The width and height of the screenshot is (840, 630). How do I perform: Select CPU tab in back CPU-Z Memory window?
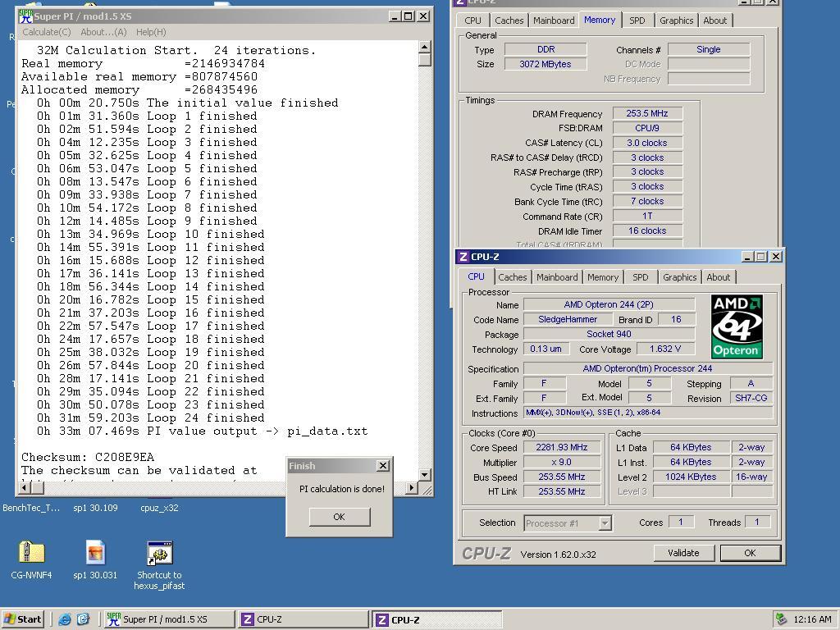tap(472, 21)
